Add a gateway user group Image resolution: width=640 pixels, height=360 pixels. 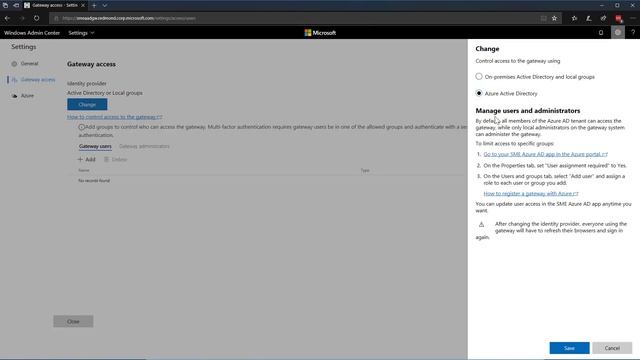[x=87, y=159]
